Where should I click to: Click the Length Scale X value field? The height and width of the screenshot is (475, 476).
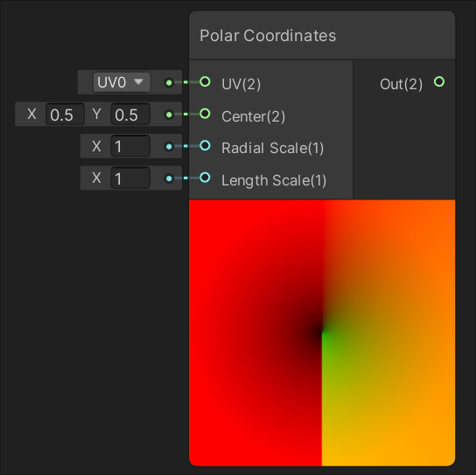point(130,178)
